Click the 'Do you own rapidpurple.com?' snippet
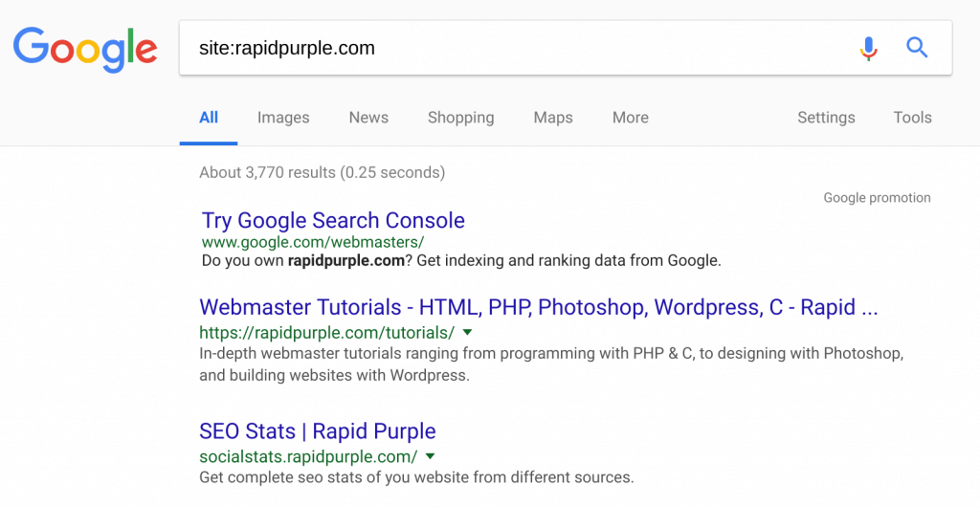The image size is (980, 507). (461, 261)
